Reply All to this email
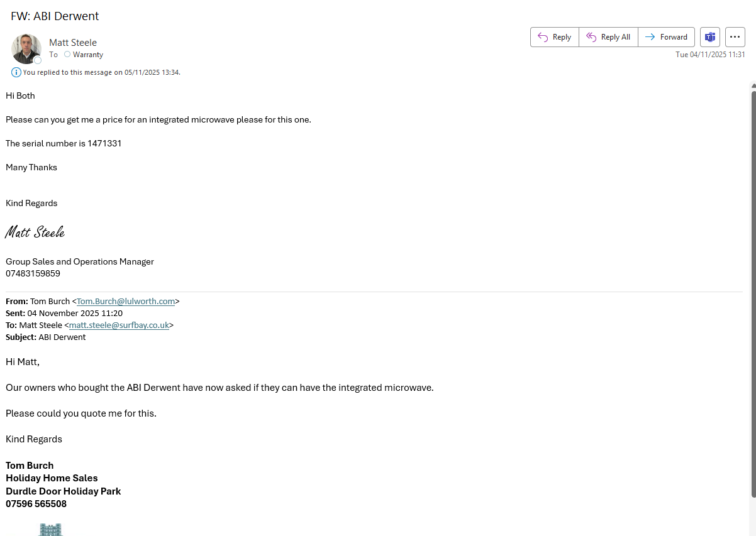This screenshot has height=536, width=756. coord(608,37)
